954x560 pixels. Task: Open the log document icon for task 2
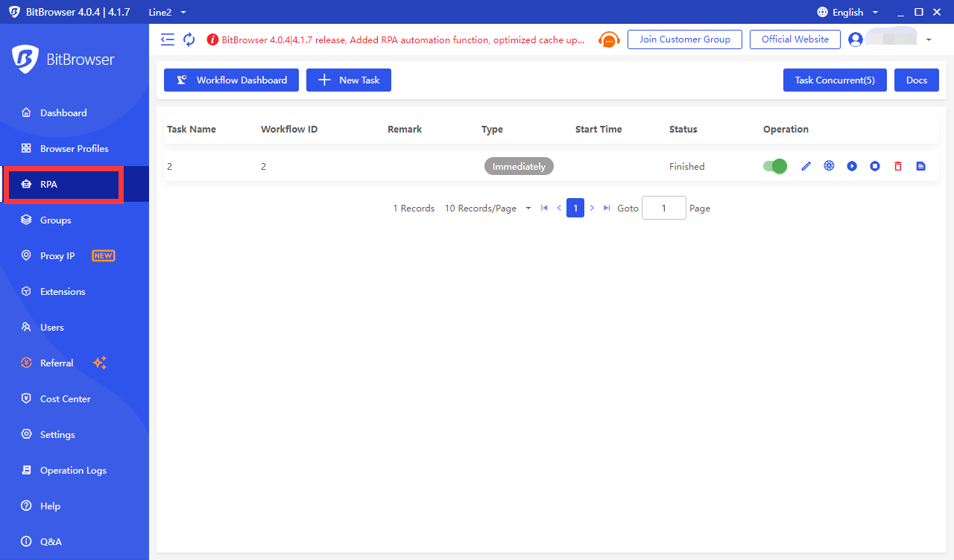coord(920,166)
